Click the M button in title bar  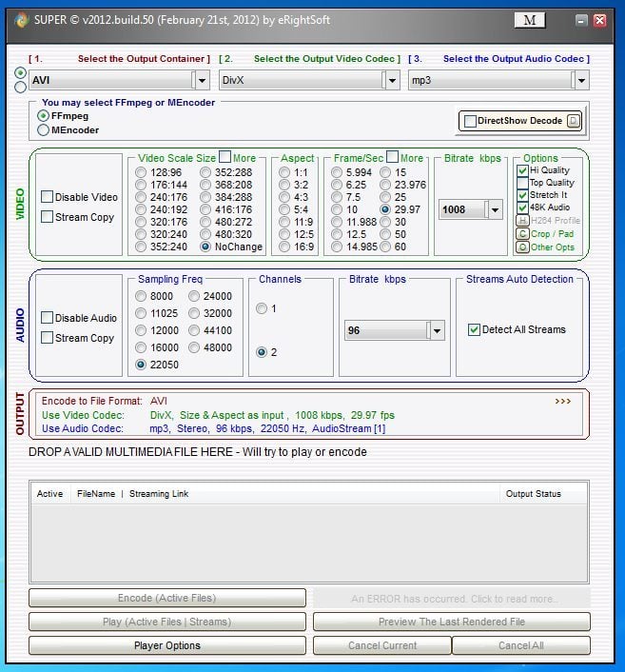pyautogui.click(x=530, y=20)
